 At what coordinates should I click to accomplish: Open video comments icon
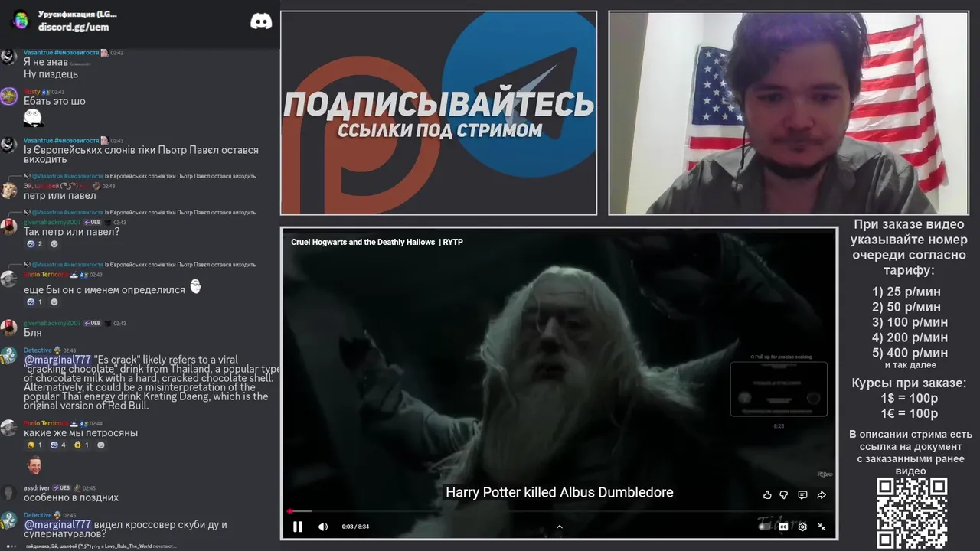802,495
